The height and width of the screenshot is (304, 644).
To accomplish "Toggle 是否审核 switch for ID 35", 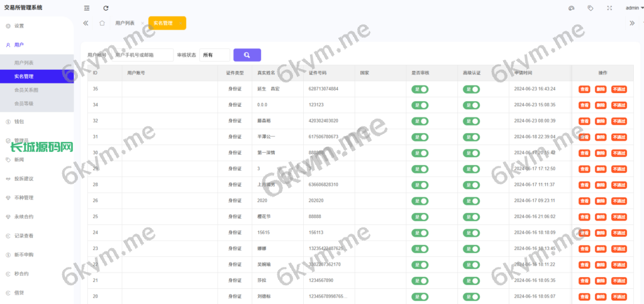I will point(419,89).
